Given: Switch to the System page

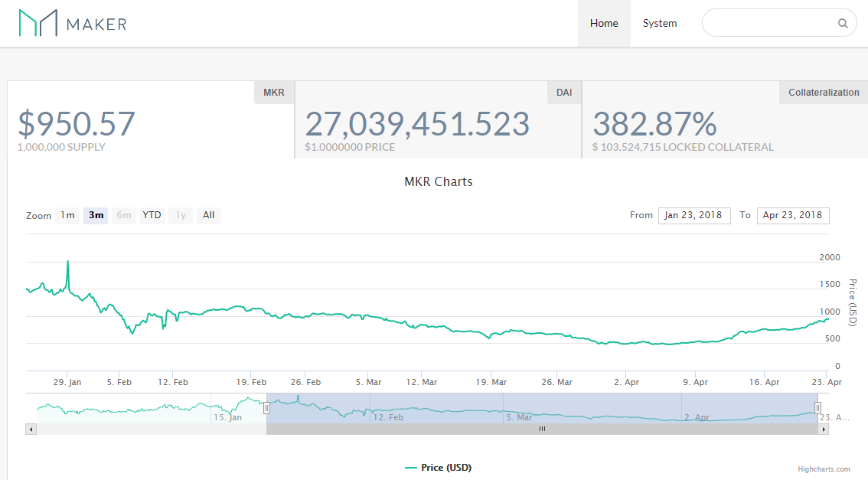Looking at the screenshot, I should coord(660,23).
